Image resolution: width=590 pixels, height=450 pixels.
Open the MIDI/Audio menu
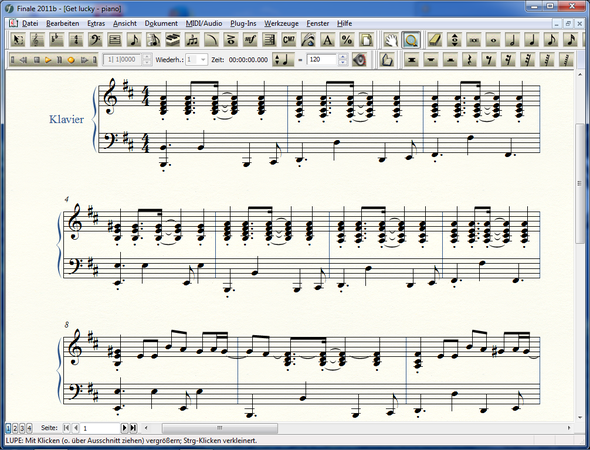[204, 23]
